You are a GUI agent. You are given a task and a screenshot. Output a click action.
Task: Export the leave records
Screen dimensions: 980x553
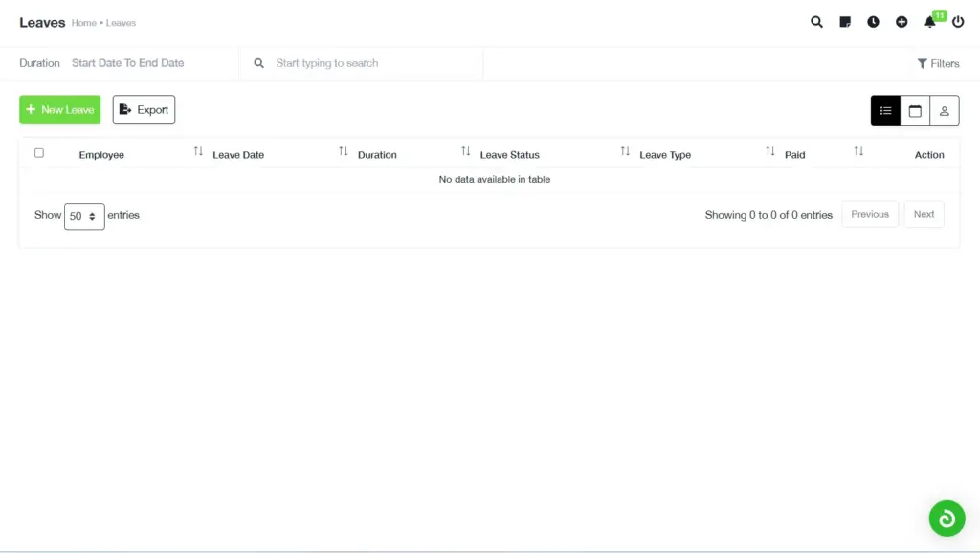coord(144,109)
